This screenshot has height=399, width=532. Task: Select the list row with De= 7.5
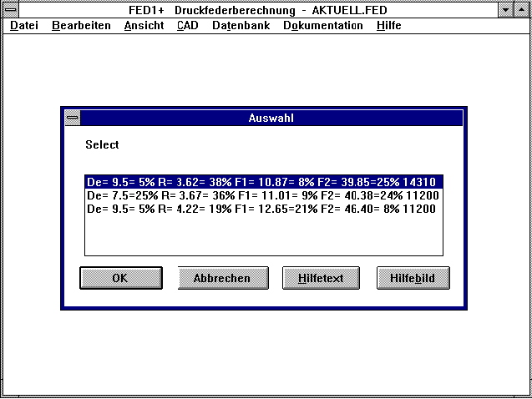(263, 194)
